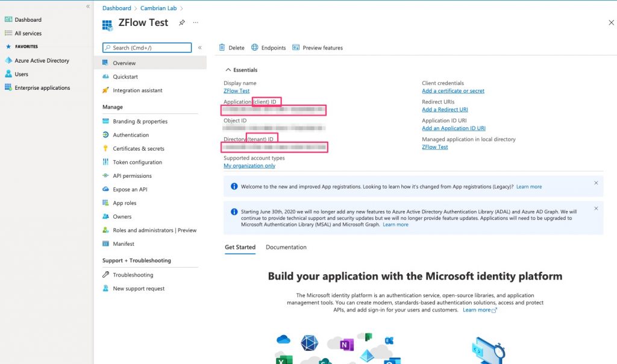Open Learn more link under identity platform description
The width and height of the screenshot is (617, 364).
tap(480, 310)
